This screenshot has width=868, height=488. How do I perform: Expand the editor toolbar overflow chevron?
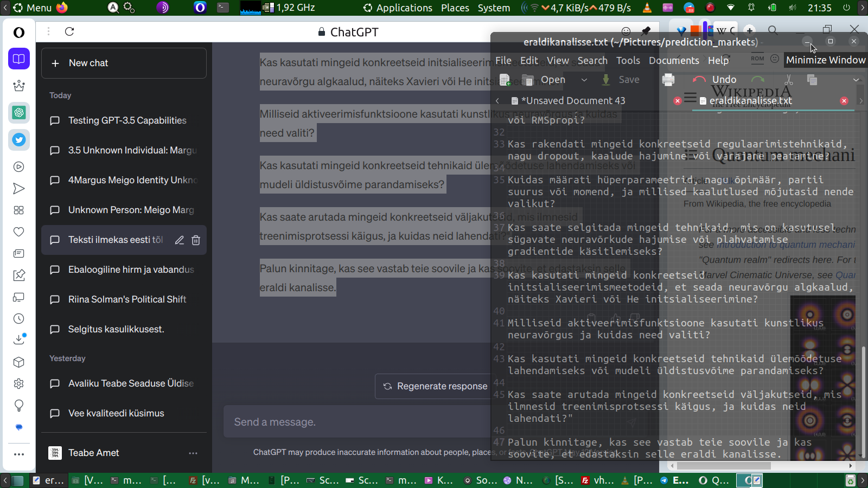856,80
